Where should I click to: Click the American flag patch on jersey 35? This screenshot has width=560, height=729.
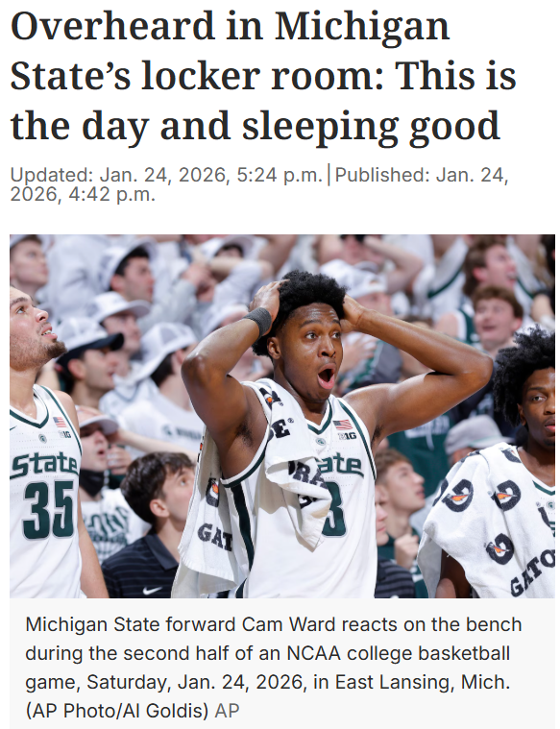tap(60, 423)
